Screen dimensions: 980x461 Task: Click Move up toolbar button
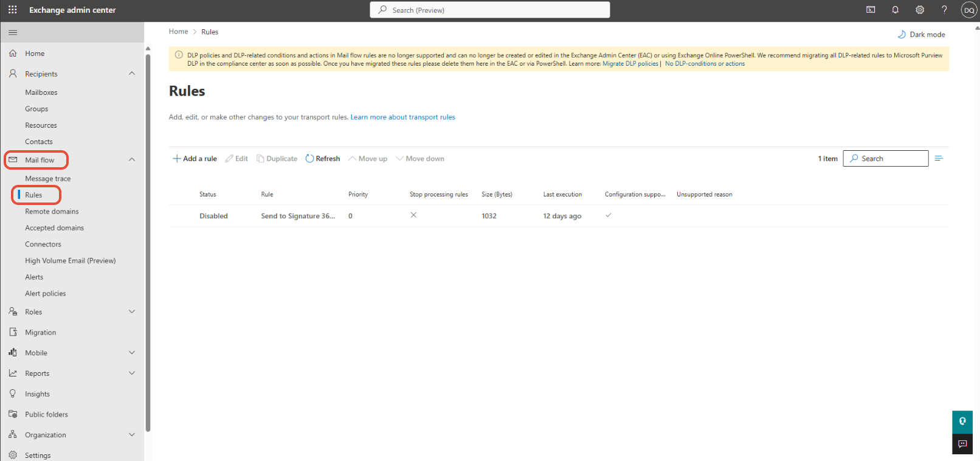pos(368,159)
